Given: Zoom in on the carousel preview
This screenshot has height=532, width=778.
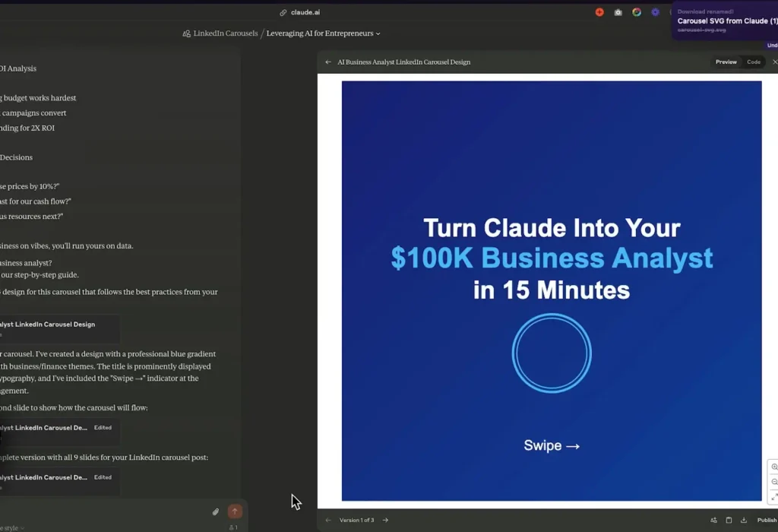Looking at the screenshot, I should point(774,467).
